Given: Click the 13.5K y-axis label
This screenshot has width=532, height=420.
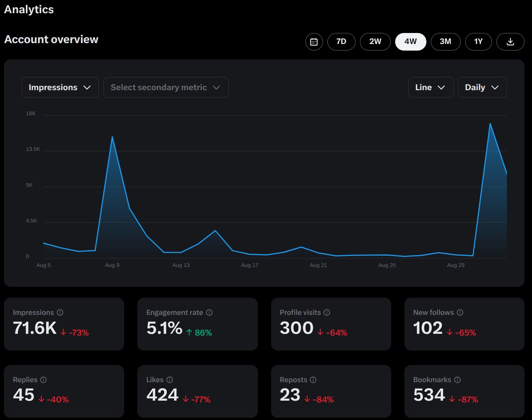Looking at the screenshot, I should (x=33, y=150).
